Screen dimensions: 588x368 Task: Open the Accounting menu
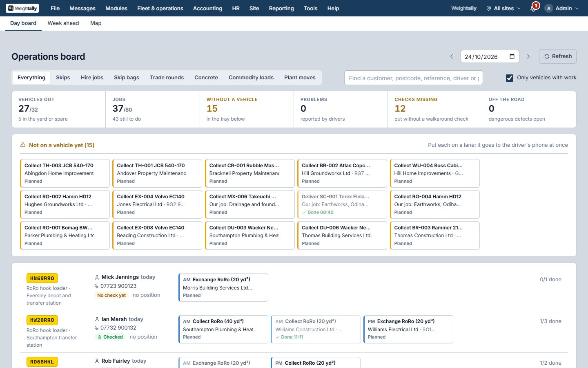tap(207, 8)
